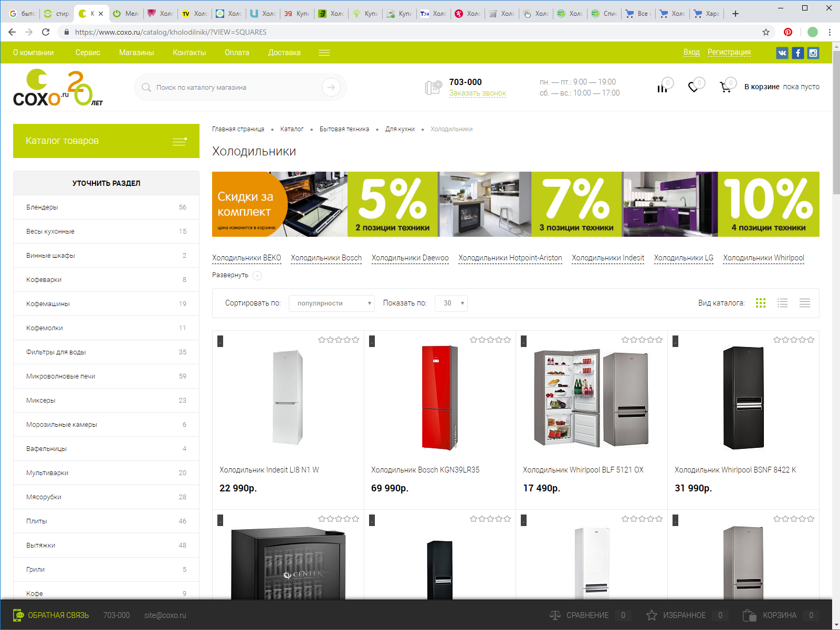Expand the Каталог товаров menu
Image resolution: width=840 pixels, height=630 pixels.
[x=106, y=141]
